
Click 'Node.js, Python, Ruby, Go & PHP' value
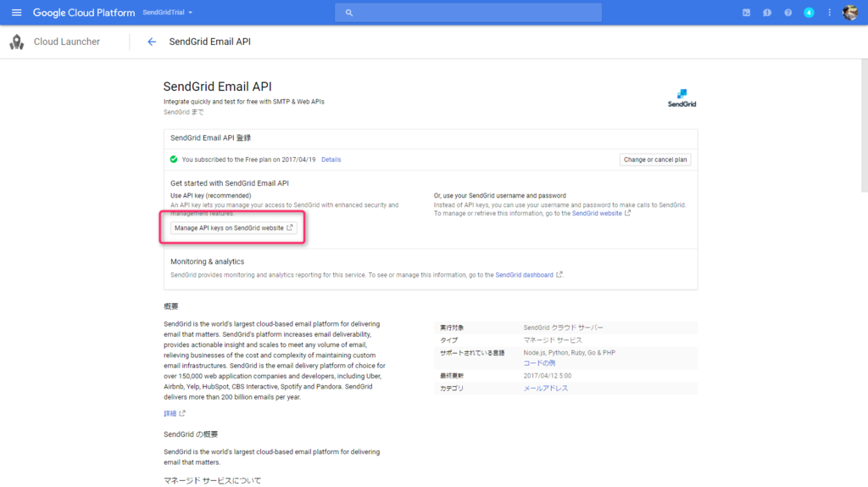pyautogui.click(x=569, y=352)
